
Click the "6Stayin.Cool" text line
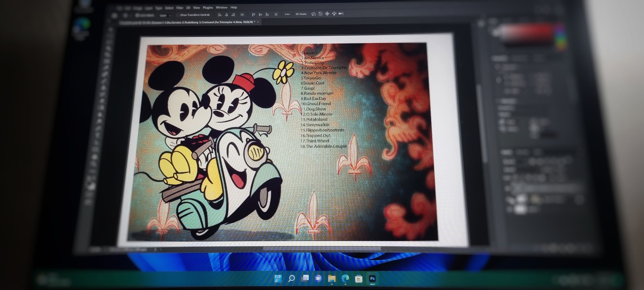pos(313,83)
